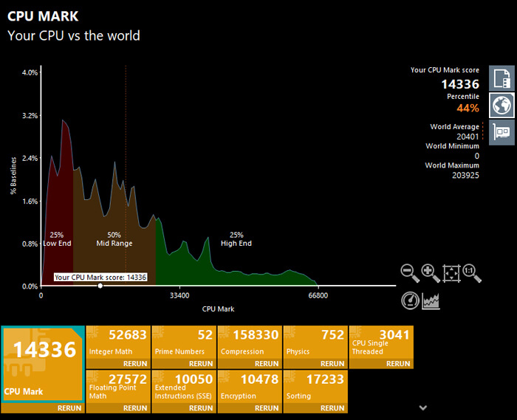Select the Sorting score tile
The height and width of the screenshot is (420, 517).
point(314,386)
